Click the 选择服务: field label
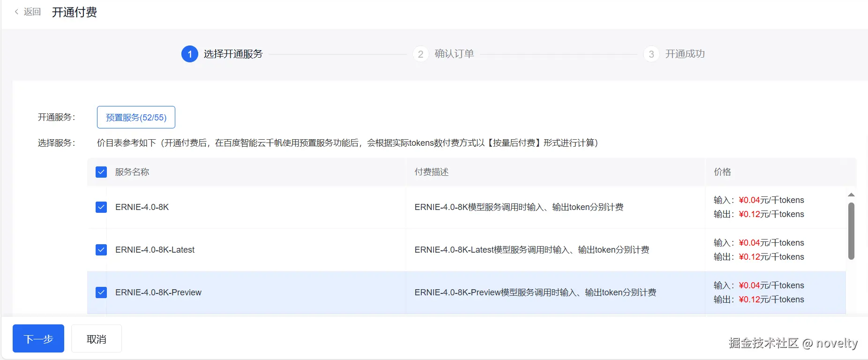 point(57,143)
